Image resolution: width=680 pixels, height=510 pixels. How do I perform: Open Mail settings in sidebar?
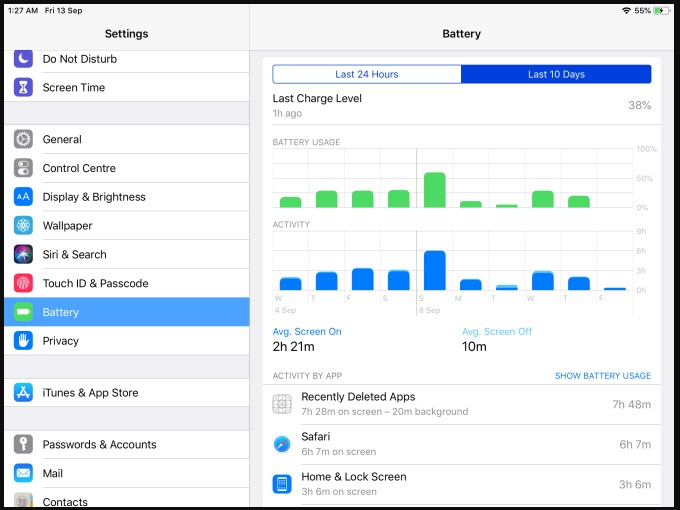pos(52,473)
